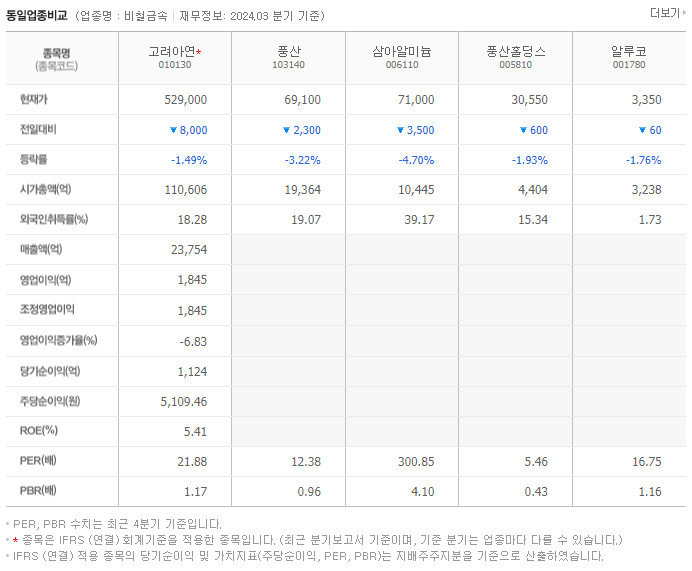Click market cap 10,445

coord(416,190)
